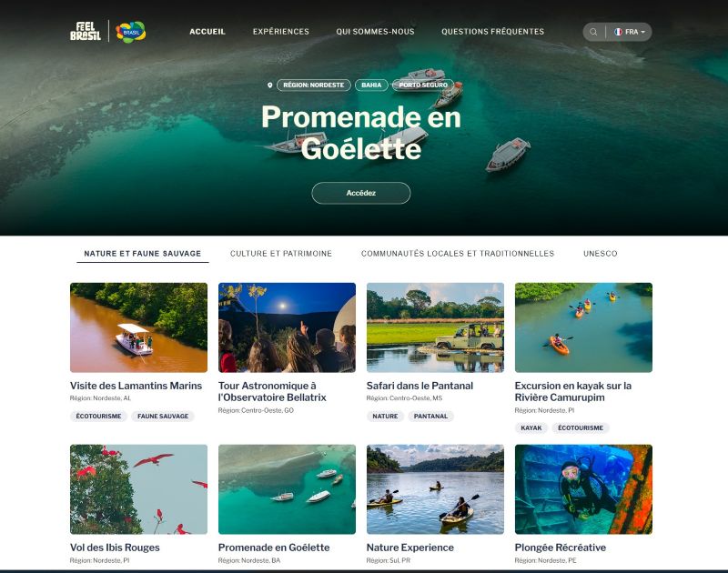
Task: Click the Faune Sauvage tag chip
Action: [x=163, y=417]
